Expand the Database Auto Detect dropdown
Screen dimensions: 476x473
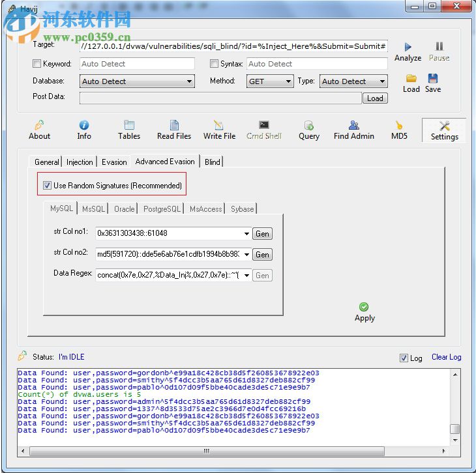click(137, 81)
